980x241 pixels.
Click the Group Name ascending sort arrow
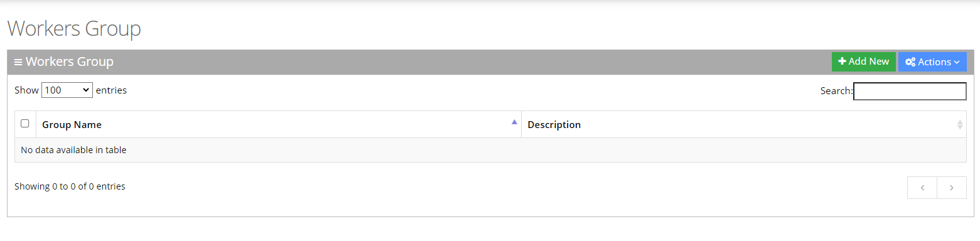coord(514,122)
